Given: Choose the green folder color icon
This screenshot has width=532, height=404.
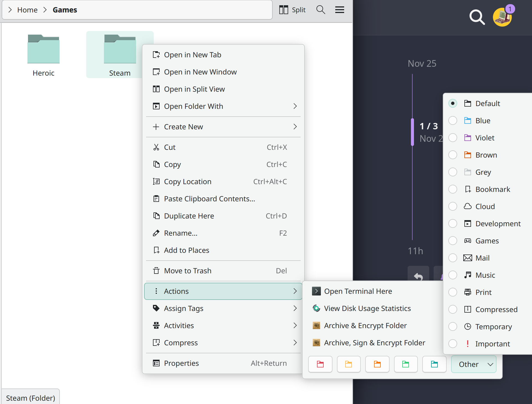Looking at the screenshot, I should (406, 364).
